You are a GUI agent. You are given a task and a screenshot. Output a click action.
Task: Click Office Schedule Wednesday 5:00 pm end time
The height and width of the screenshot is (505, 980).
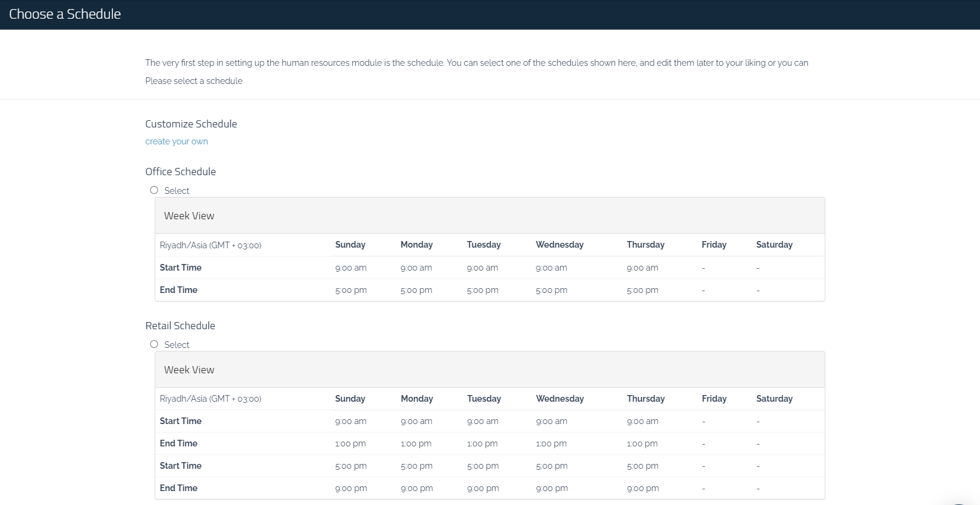tap(551, 290)
